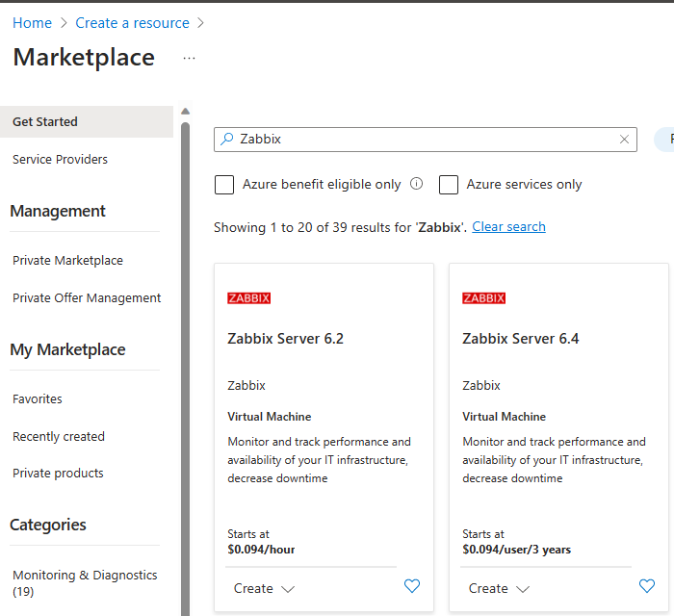
Task: Open Service Providers section
Action: tap(60, 160)
